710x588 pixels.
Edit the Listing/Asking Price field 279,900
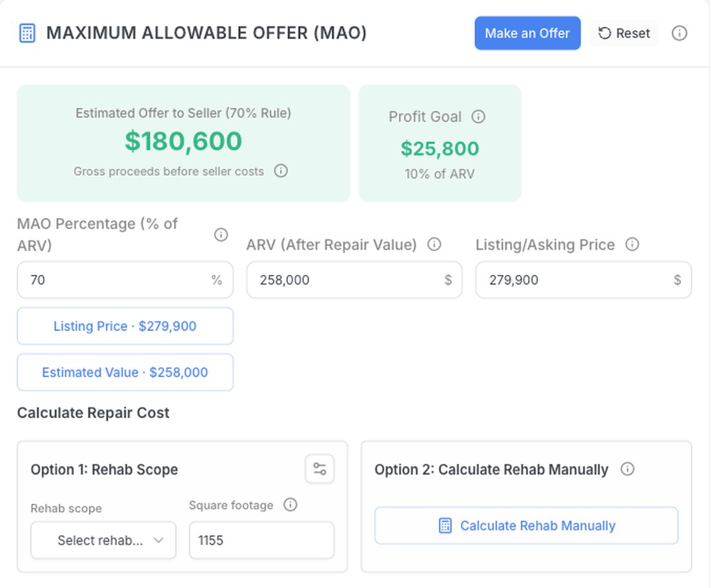point(583,279)
